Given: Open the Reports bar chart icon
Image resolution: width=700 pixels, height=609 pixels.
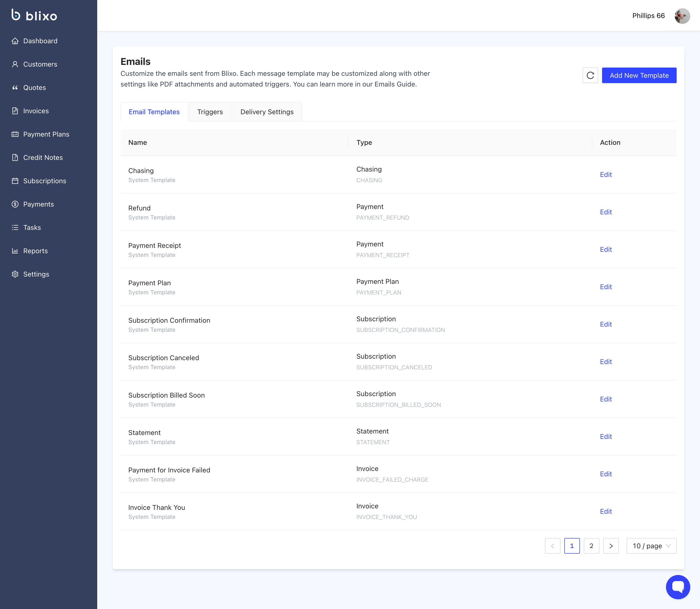Looking at the screenshot, I should 15,251.
